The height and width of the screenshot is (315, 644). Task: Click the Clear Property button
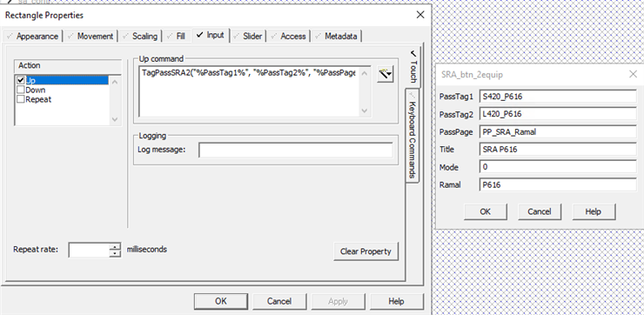366,251
